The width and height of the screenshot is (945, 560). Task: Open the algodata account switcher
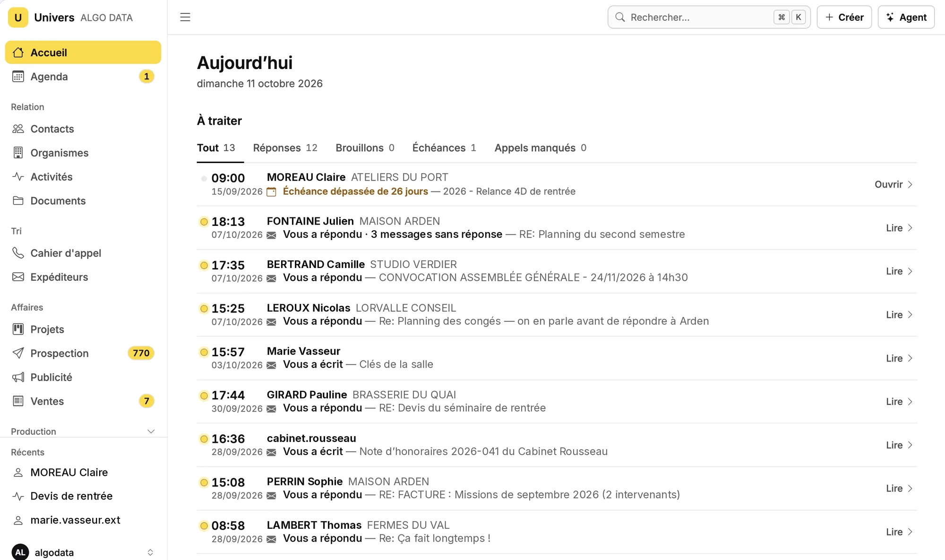click(x=83, y=552)
